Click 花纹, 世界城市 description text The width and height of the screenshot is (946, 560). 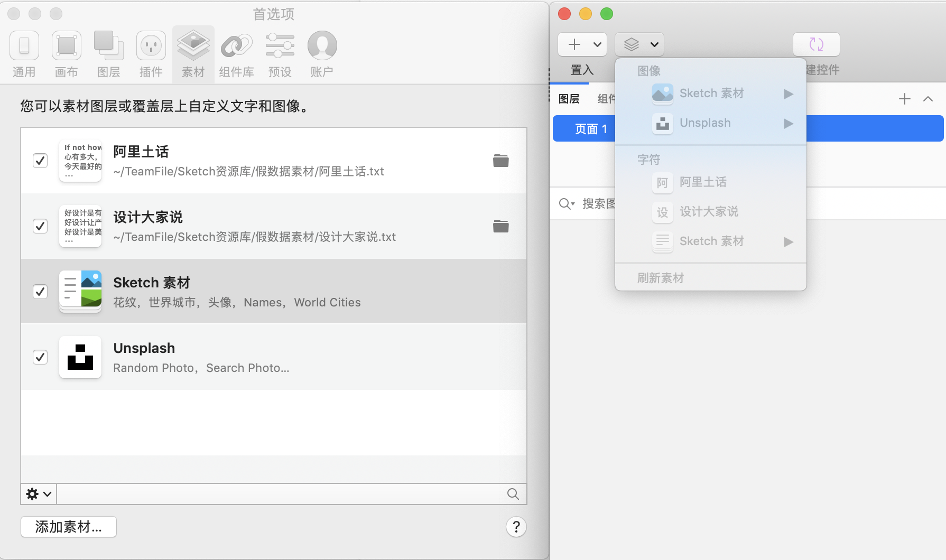(237, 303)
